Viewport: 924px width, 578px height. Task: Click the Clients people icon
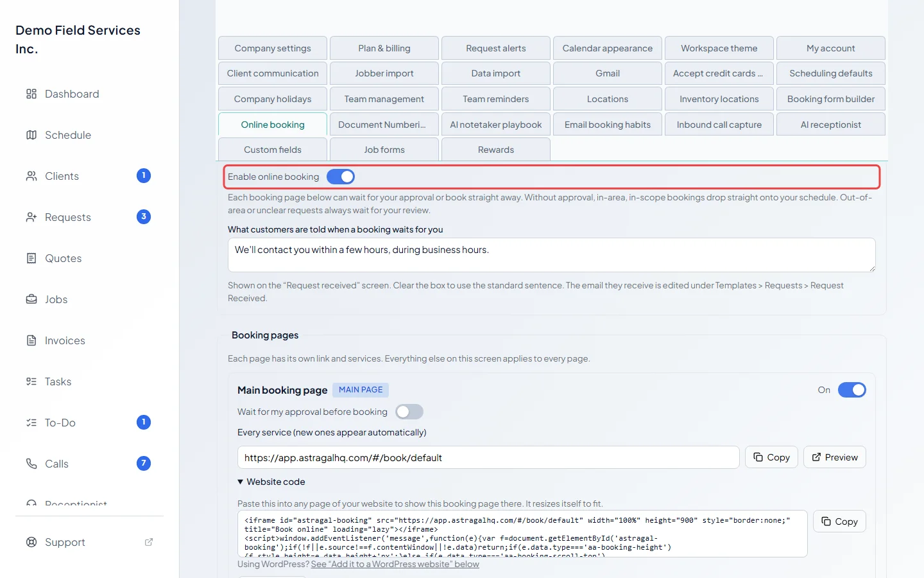pos(31,176)
